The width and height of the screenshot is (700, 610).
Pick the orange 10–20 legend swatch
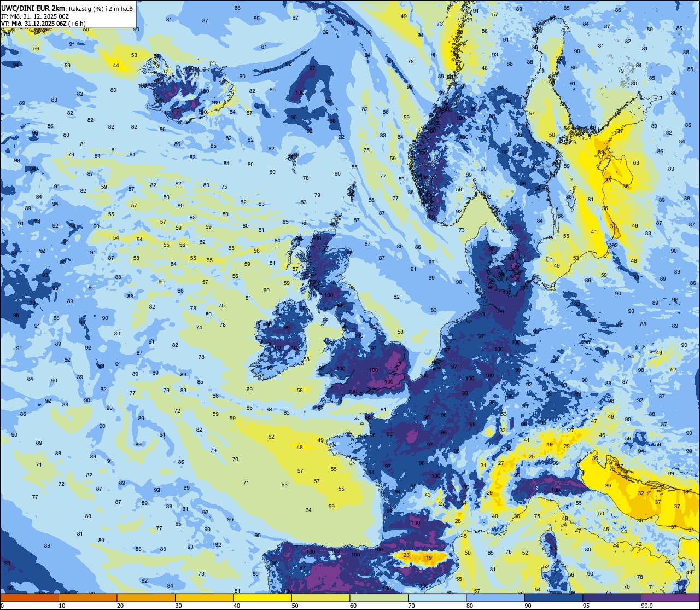(x=87, y=597)
